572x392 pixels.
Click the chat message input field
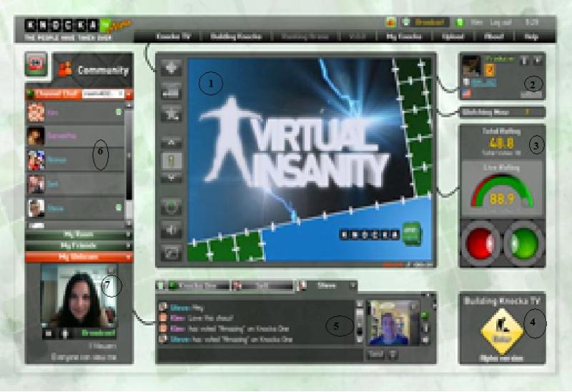click(260, 354)
